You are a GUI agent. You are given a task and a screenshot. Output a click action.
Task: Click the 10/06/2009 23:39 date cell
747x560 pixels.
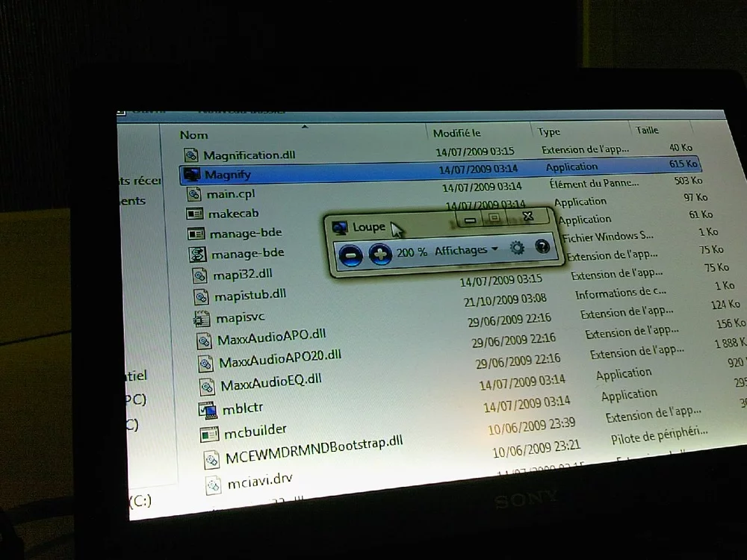[x=532, y=426]
